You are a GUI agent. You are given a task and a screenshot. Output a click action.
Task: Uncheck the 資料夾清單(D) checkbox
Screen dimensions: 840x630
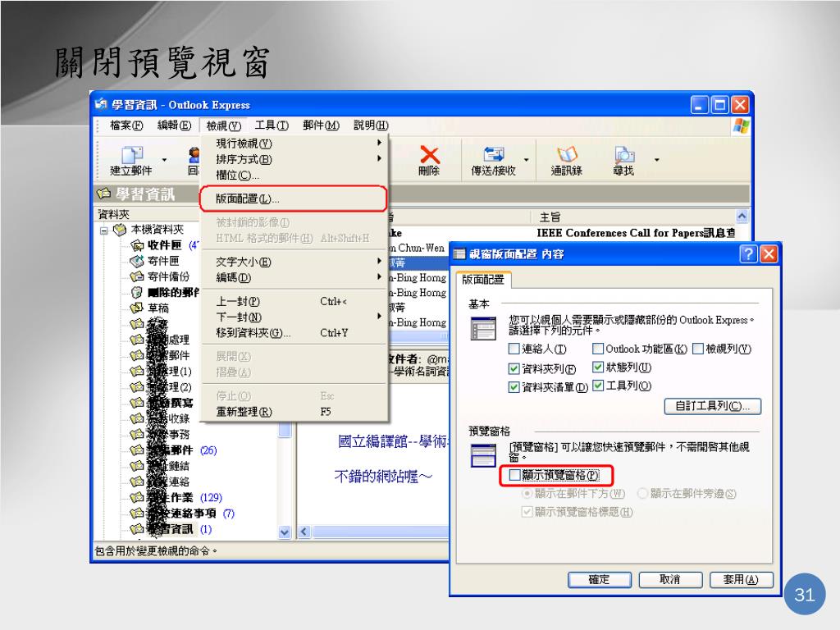(514, 387)
